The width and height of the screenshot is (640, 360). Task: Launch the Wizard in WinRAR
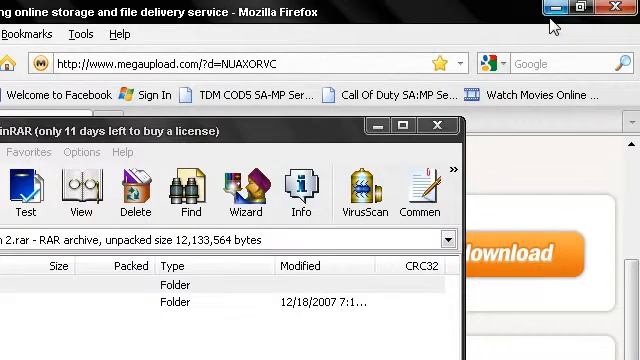coord(246,193)
